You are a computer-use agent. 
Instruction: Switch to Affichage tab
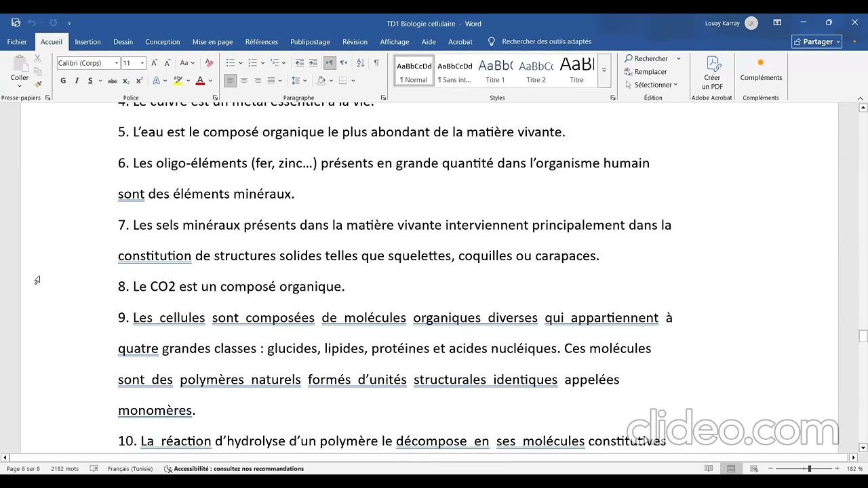coord(394,42)
